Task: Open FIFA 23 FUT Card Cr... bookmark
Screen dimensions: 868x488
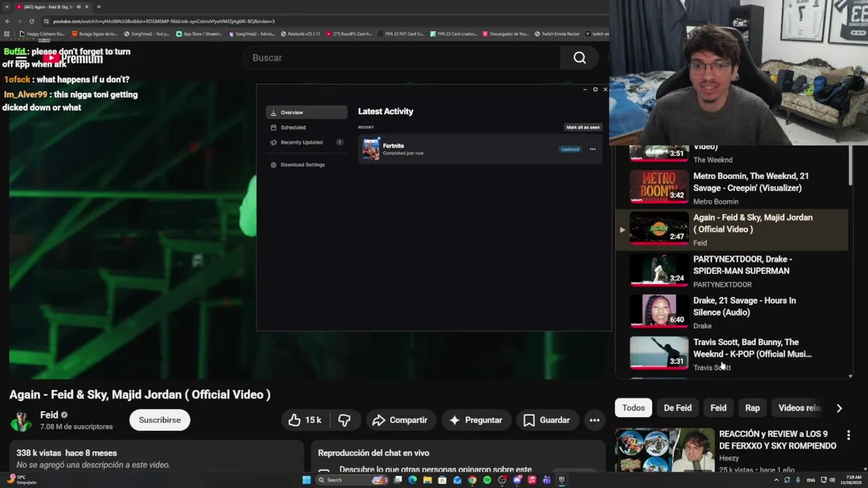Action: (401, 33)
